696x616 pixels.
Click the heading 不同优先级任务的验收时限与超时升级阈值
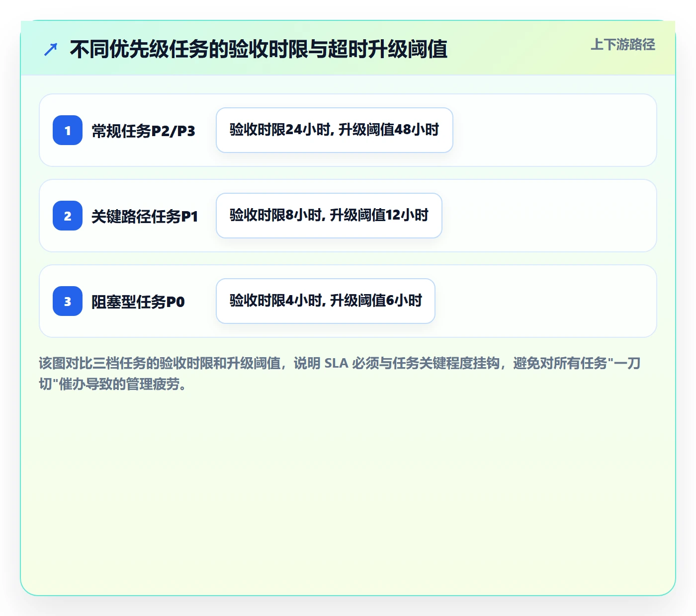(x=259, y=50)
